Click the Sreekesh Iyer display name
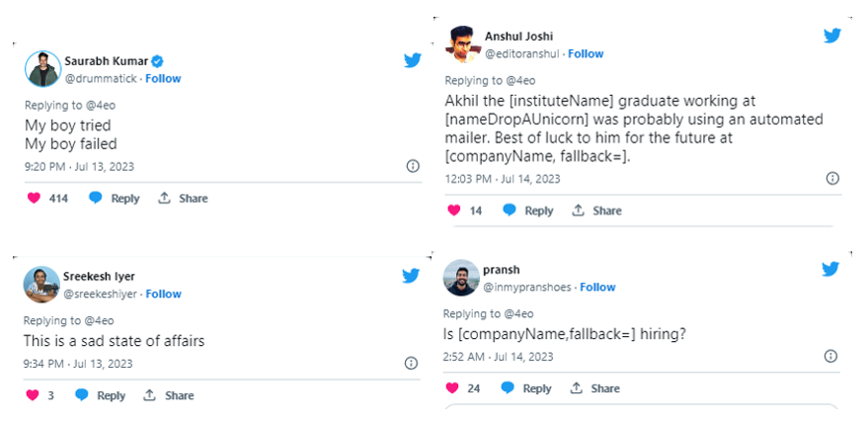This screenshot has height=426, width=868. [x=99, y=277]
